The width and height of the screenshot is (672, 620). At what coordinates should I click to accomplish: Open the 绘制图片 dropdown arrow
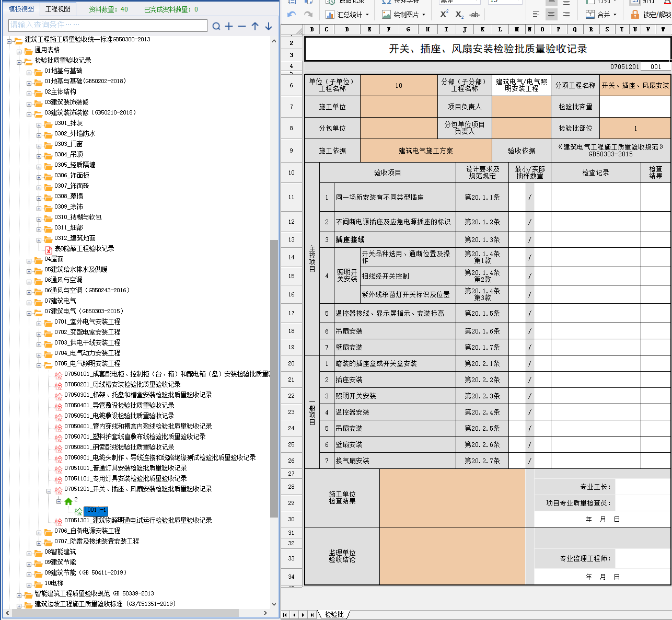[424, 15]
